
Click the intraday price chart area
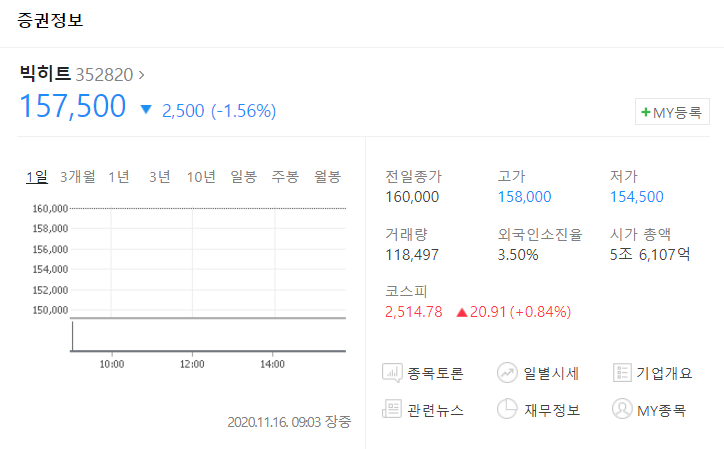208,261
